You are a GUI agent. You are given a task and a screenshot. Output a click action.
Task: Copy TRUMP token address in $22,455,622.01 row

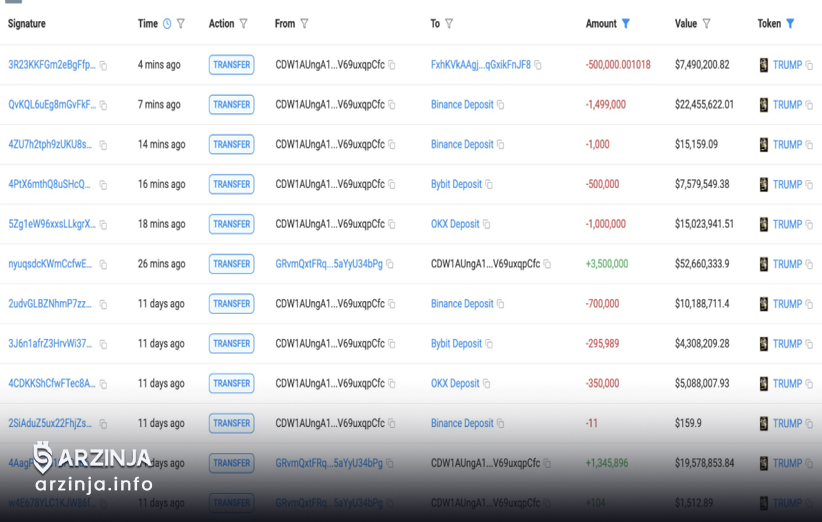click(x=809, y=105)
